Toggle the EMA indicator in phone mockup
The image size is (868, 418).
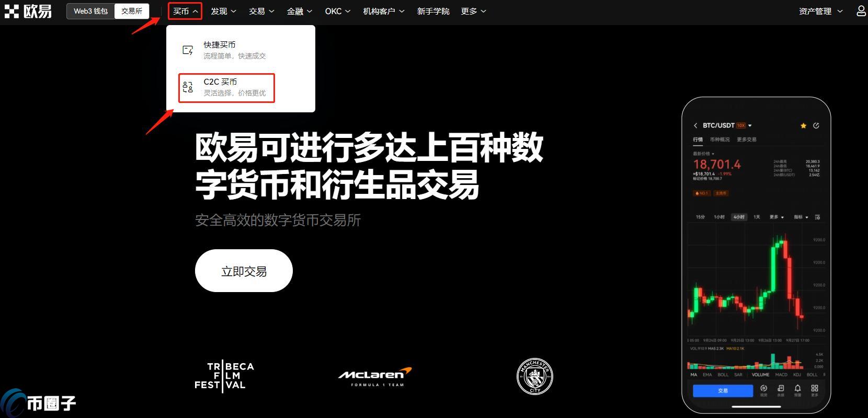click(x=707, y=375)
